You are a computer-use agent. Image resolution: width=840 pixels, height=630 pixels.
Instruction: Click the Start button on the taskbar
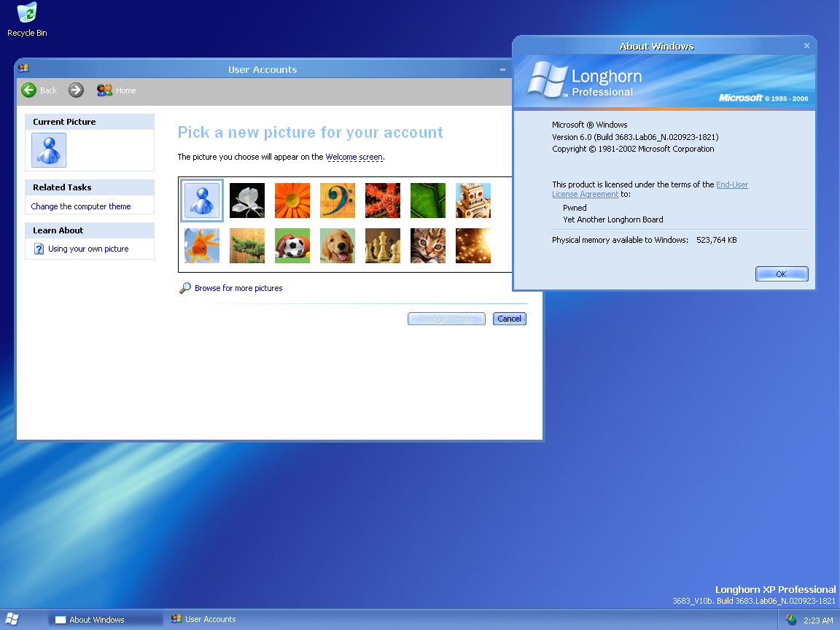(x=11, y=618)
